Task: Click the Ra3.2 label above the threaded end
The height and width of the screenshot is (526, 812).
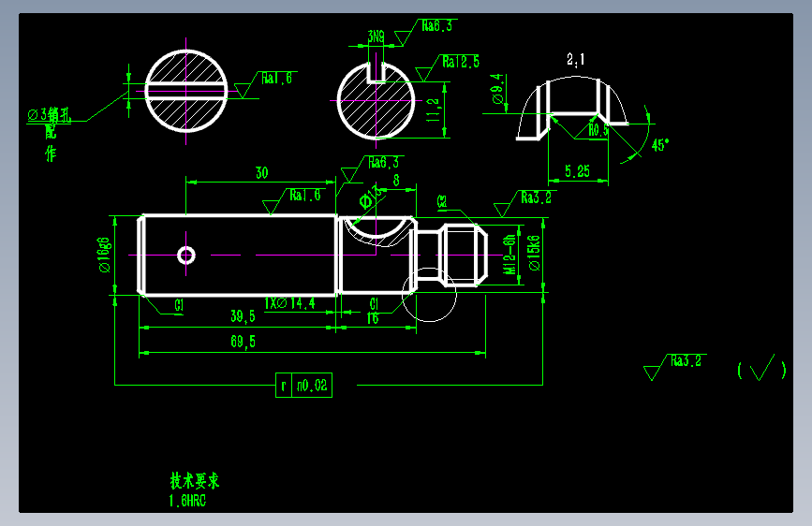Action: pos(536,197)
